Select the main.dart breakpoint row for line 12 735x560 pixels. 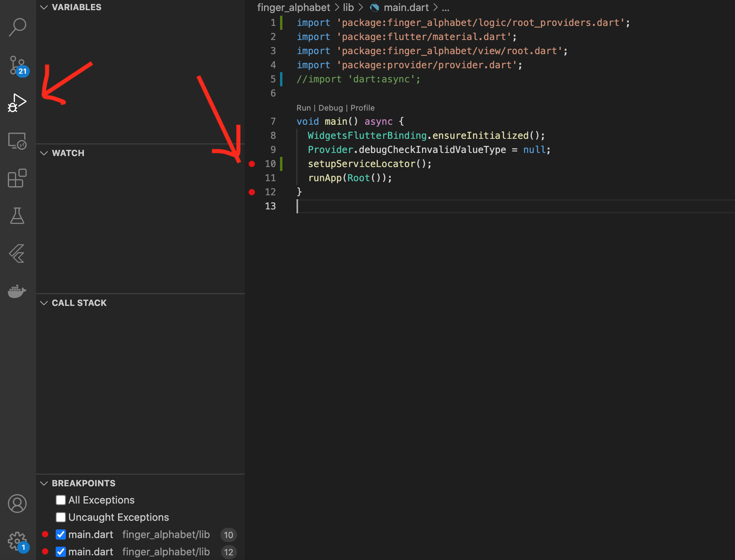tap(140, 552)
